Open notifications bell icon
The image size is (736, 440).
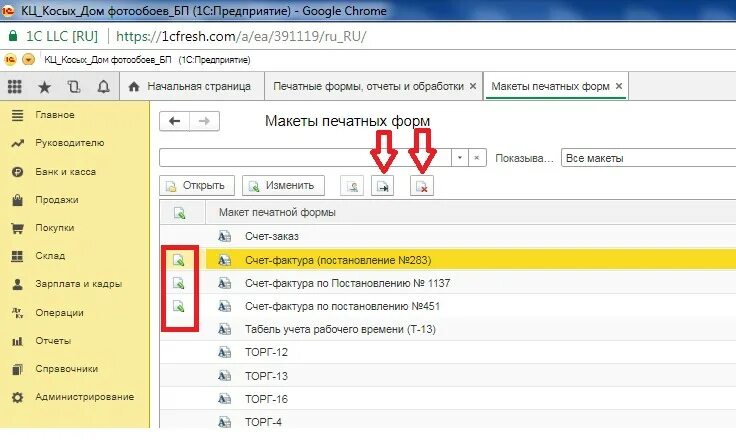[x=103, y=86]
